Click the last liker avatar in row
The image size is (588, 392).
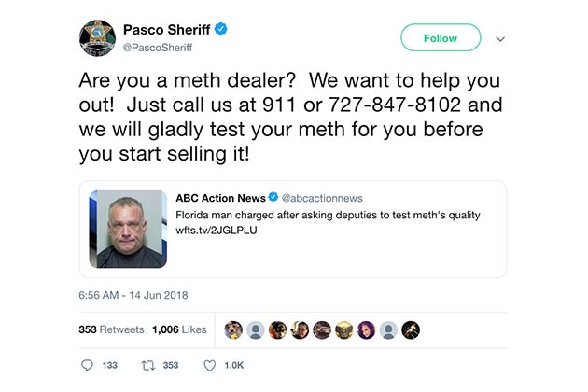[x=411, y=329]
